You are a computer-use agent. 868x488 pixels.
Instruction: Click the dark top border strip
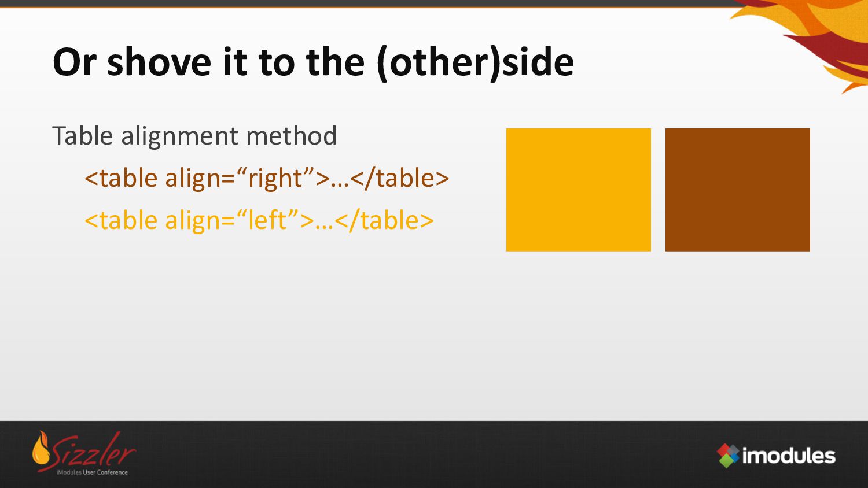click(x=370, y=3)
